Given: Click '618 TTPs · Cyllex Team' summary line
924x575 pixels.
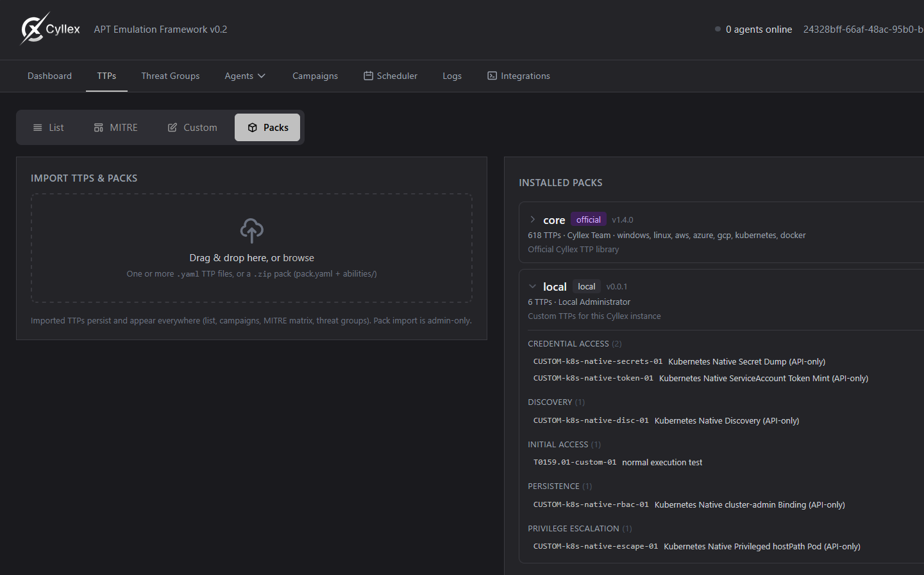Looking at the screenshot, I should [667, 236].
